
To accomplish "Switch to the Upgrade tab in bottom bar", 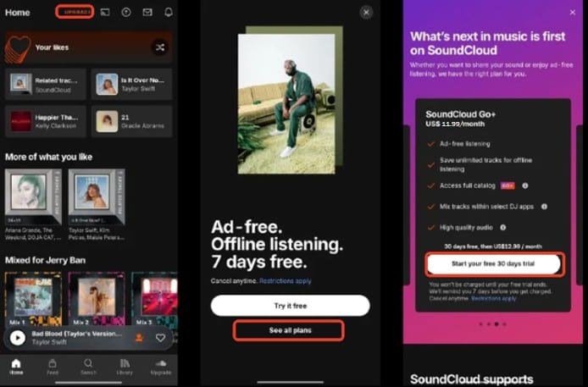I will [x=161, y=367].
